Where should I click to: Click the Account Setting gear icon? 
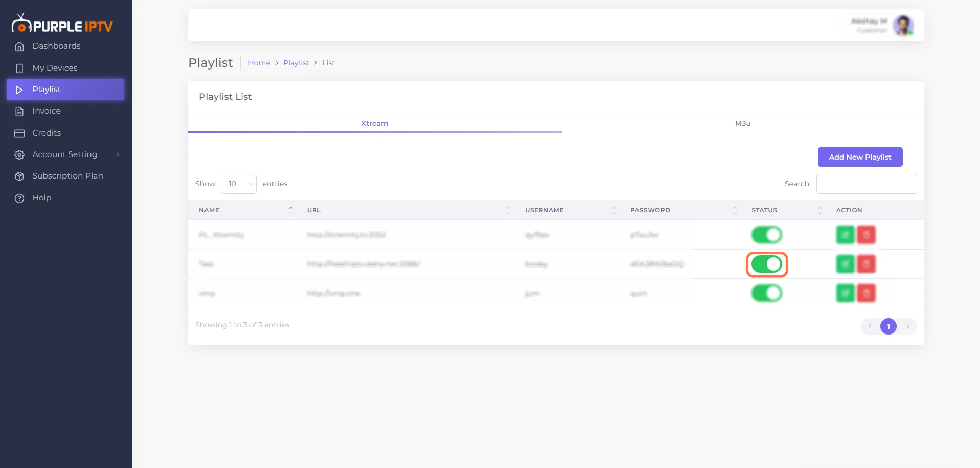pos(19,155)
